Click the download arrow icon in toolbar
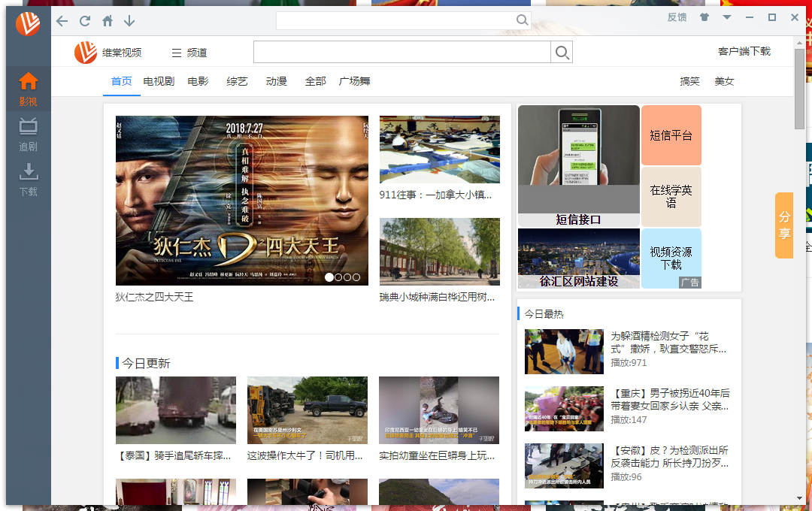 [x=129, y=21]
